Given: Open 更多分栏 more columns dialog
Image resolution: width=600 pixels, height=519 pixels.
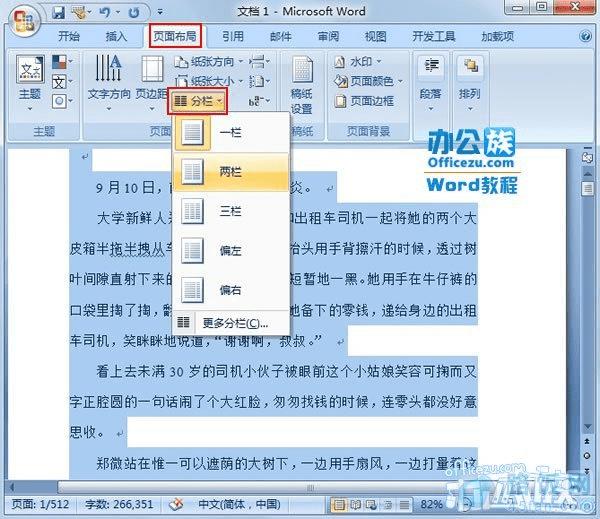Looking at the screenshot, I should (231, 323).
